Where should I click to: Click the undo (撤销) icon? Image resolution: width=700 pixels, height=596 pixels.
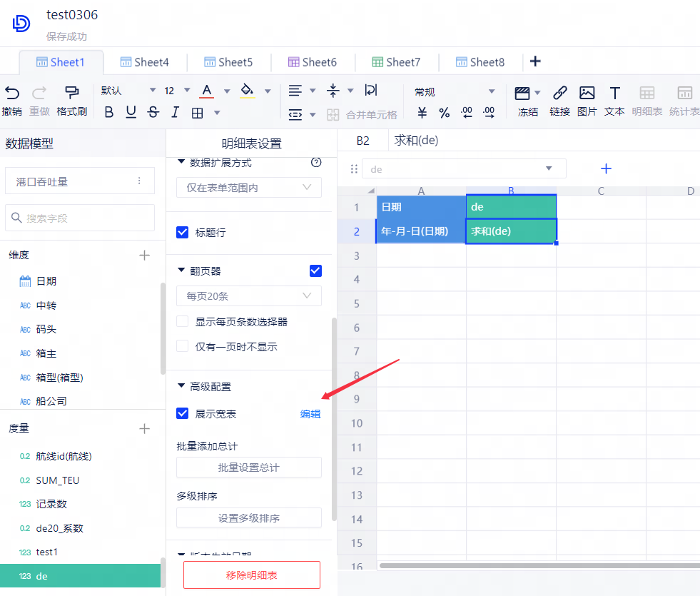[x=11, y=92]
